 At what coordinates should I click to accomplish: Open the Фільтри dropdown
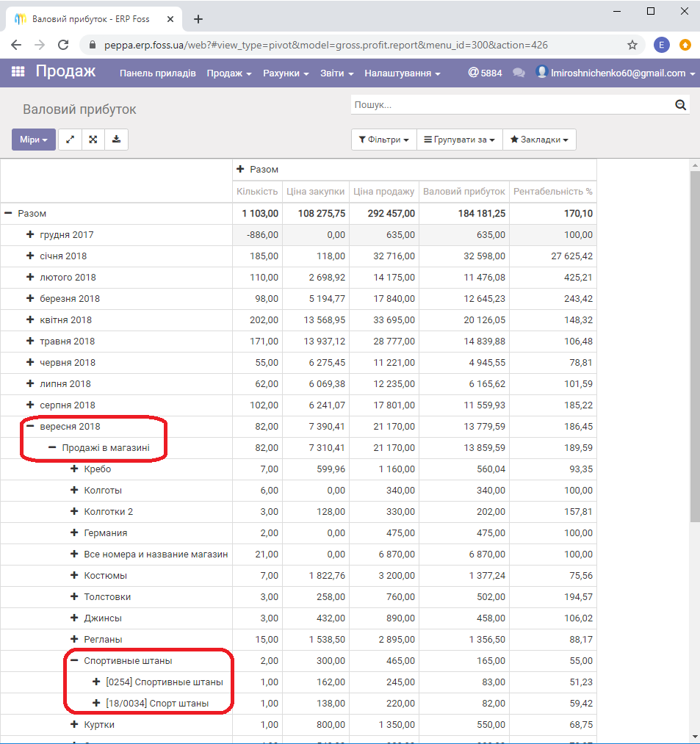384,140
